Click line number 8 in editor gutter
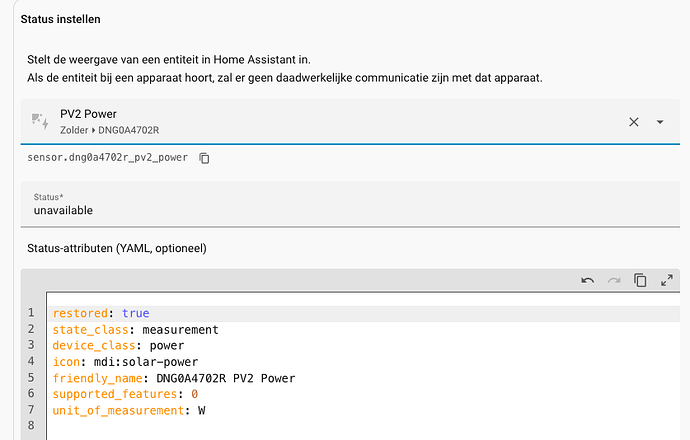This screenshot has height=440, width=690. (31, 426)
